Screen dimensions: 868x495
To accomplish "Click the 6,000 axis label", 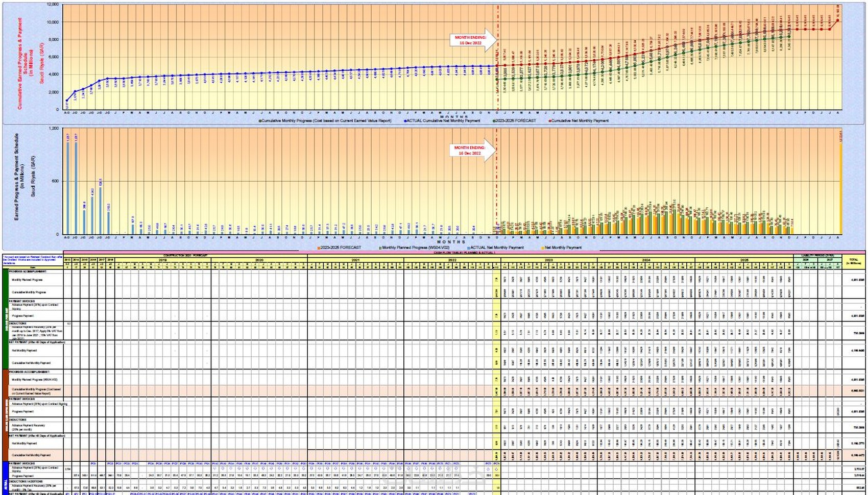I will click(x=54, y=57).
